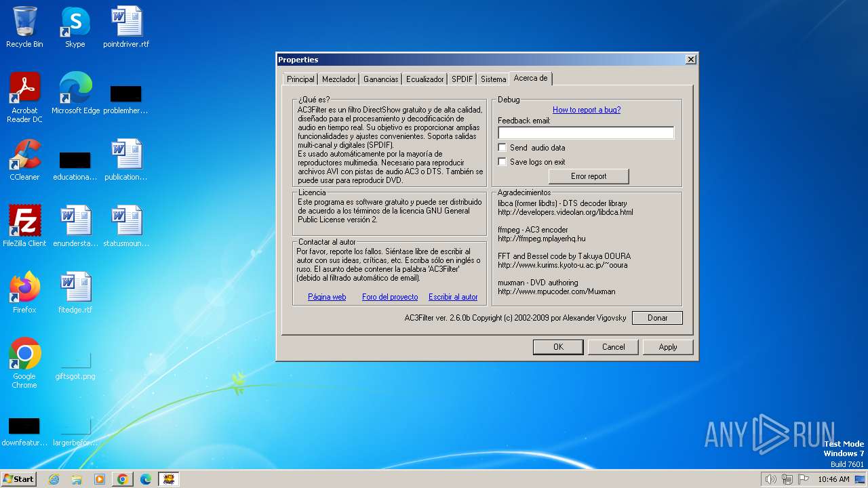Select the largerbefor file icon
The image size is (868, 488).
75,432
